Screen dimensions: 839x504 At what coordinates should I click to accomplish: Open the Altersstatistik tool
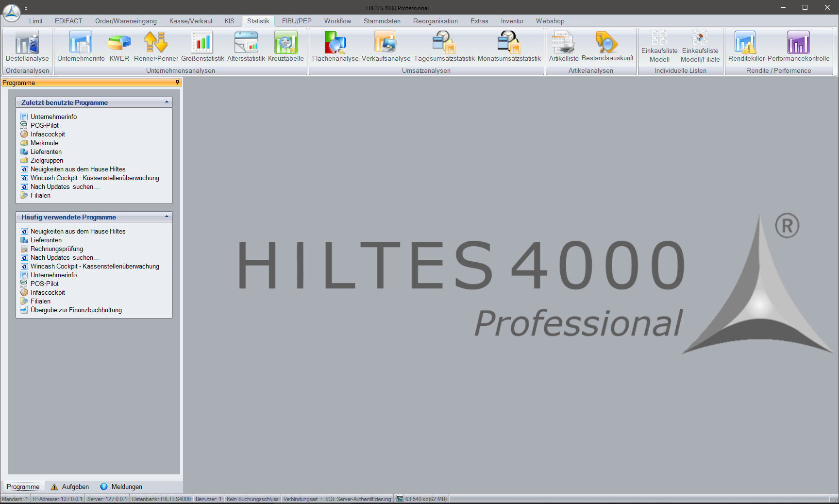tap(246, 47)
